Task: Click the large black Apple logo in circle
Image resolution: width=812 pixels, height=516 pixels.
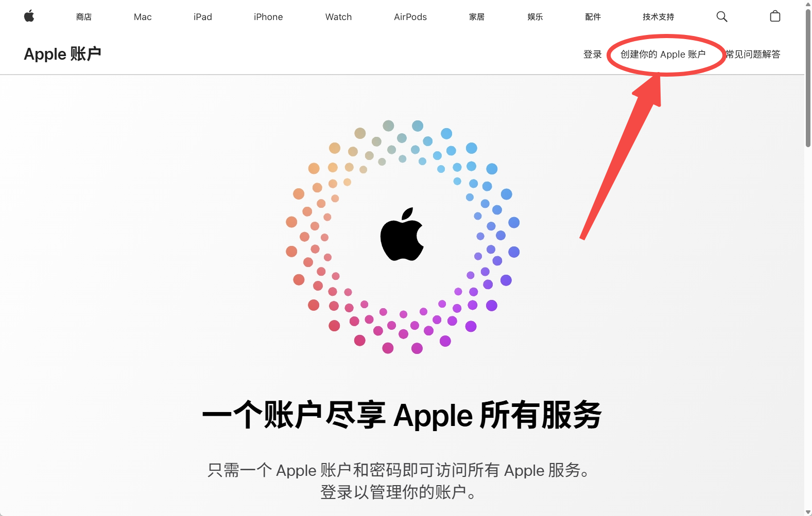Action: [x=402, y=234]
